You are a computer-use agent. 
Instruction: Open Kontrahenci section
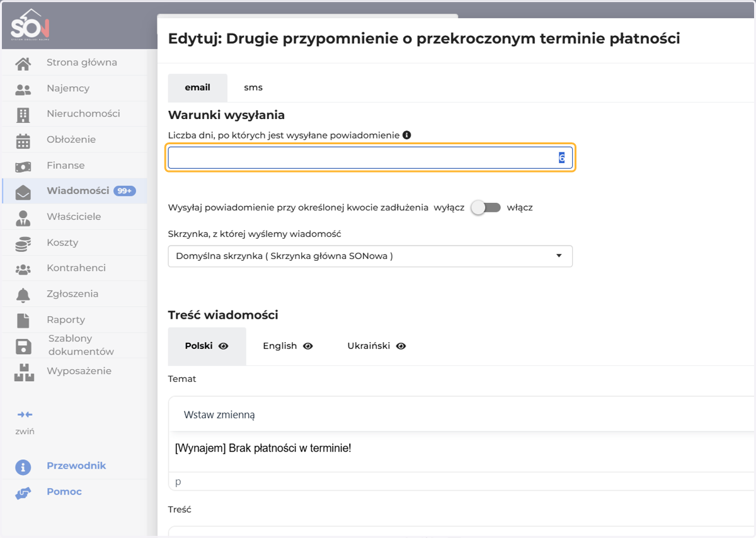(76, 268)
